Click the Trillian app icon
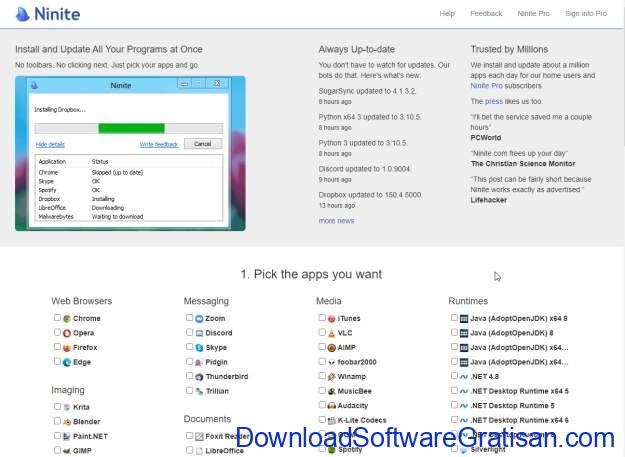Screen dimensions: 625x457 point(199,391)
